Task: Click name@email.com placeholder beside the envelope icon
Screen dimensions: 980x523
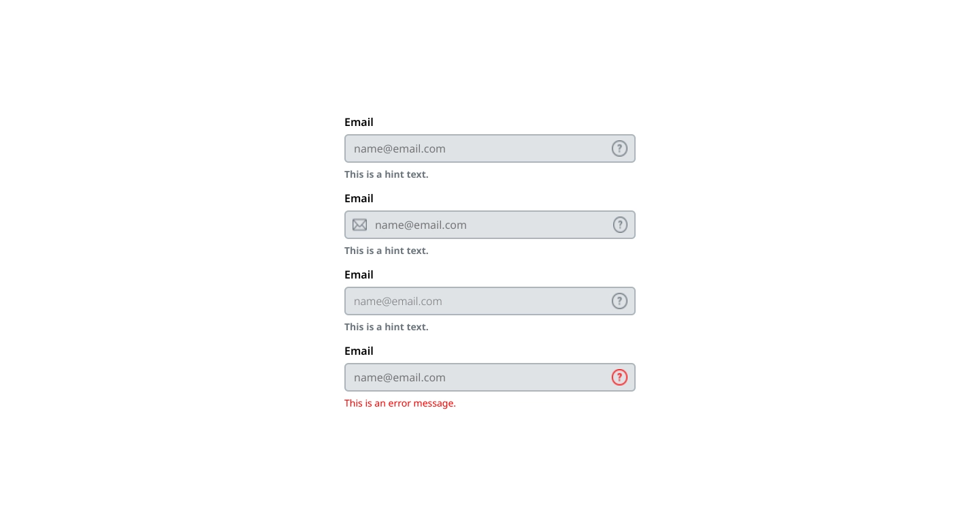Action: (x=421, y=225)
